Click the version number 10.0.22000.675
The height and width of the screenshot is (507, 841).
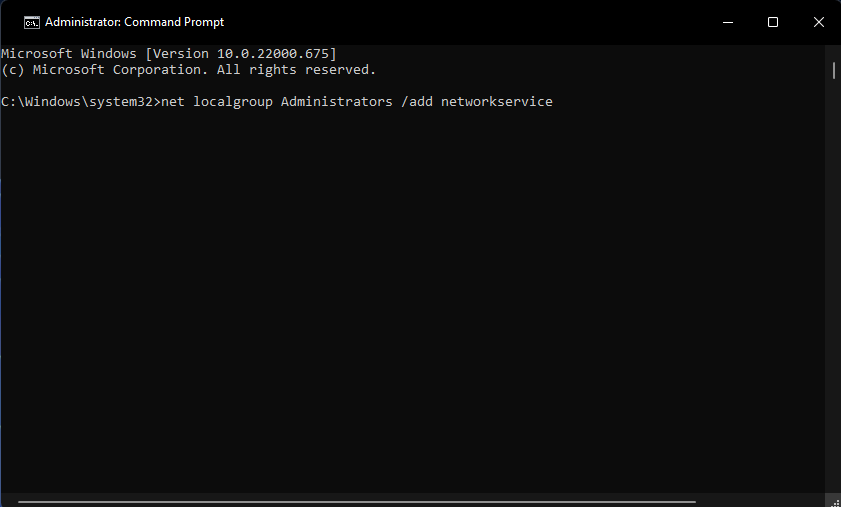272,54
